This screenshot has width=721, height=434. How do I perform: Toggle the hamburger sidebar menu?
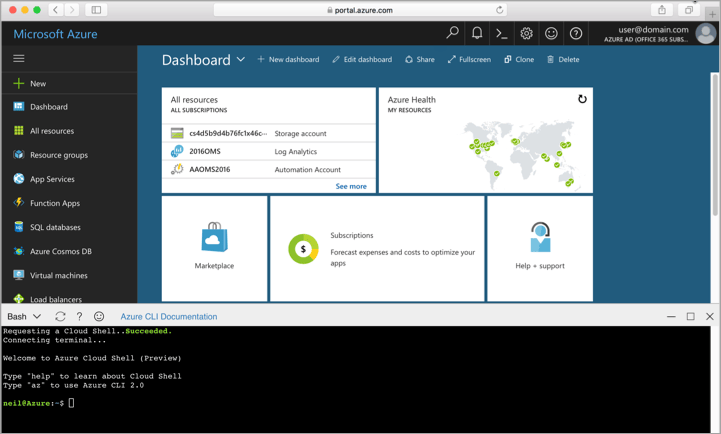[19, 59]
